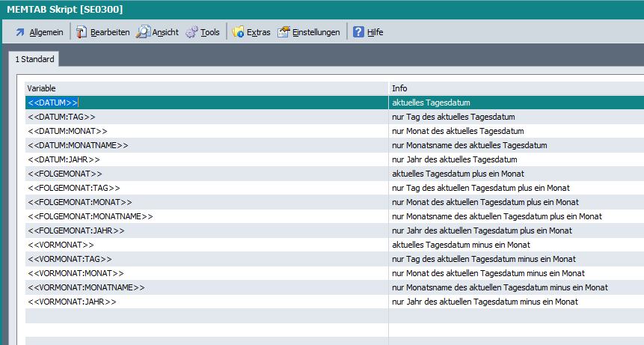Image resolution: width=644 pixels, height=345 pixels.
Task: Click the Extras folder icon
Action: pos(238,32)
